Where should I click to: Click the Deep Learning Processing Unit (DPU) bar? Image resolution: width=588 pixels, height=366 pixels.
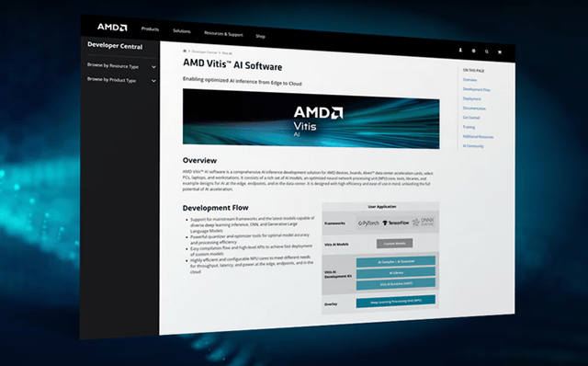[x=396, y=302]
